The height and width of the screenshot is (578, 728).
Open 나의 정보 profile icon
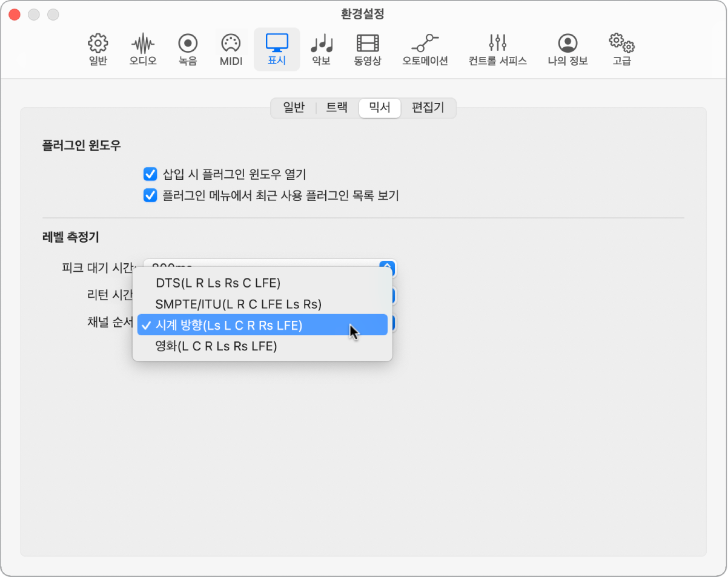[x=568, y=44]
